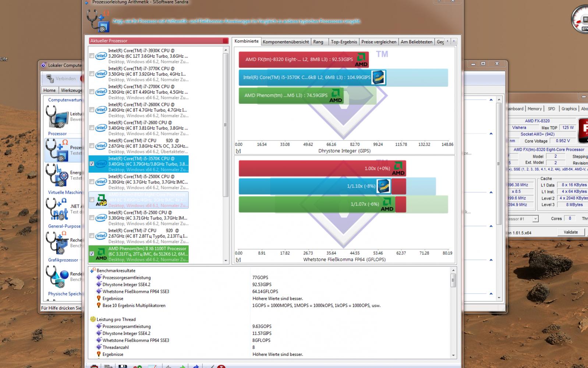Click the Intel logo of the i5-2500K row

[x=101, y=182]
